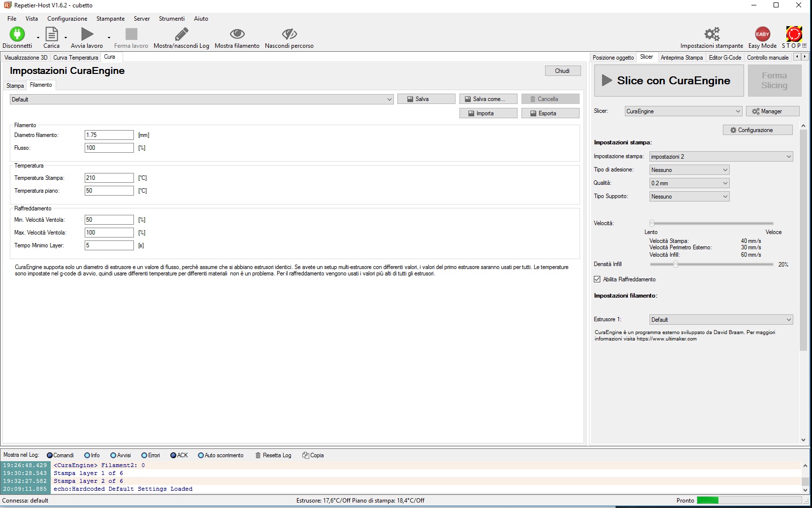Click the Slice con CuraEngine button
The image size is (812, 508).
[668, 81]
